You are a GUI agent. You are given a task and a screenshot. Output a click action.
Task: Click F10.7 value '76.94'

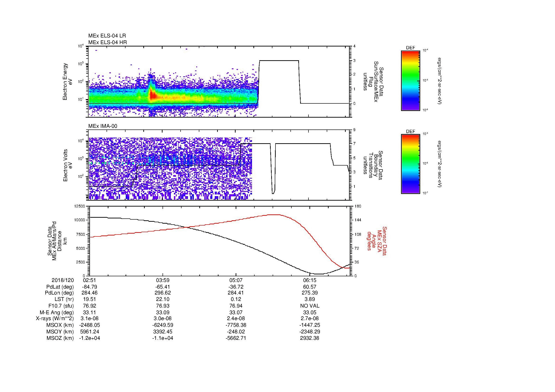[236, 306]
